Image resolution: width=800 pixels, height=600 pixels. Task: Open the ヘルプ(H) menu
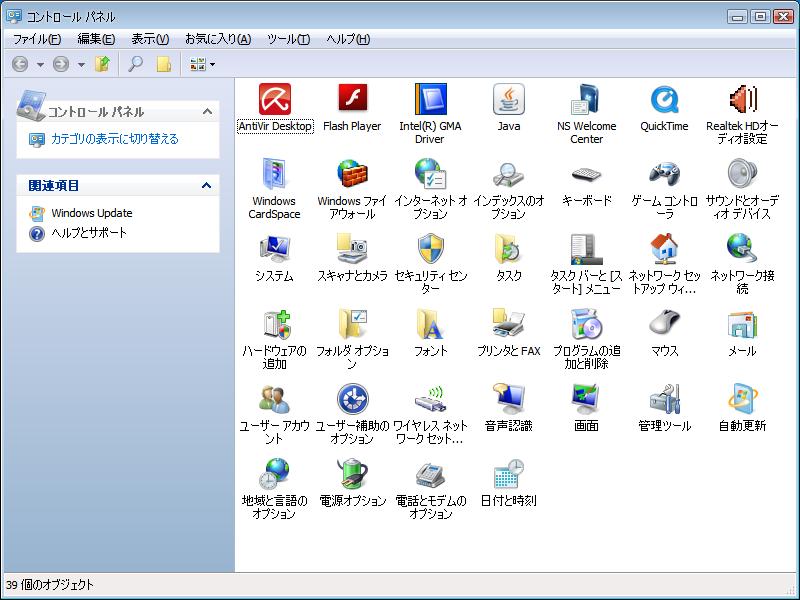[x=348, y=39]
